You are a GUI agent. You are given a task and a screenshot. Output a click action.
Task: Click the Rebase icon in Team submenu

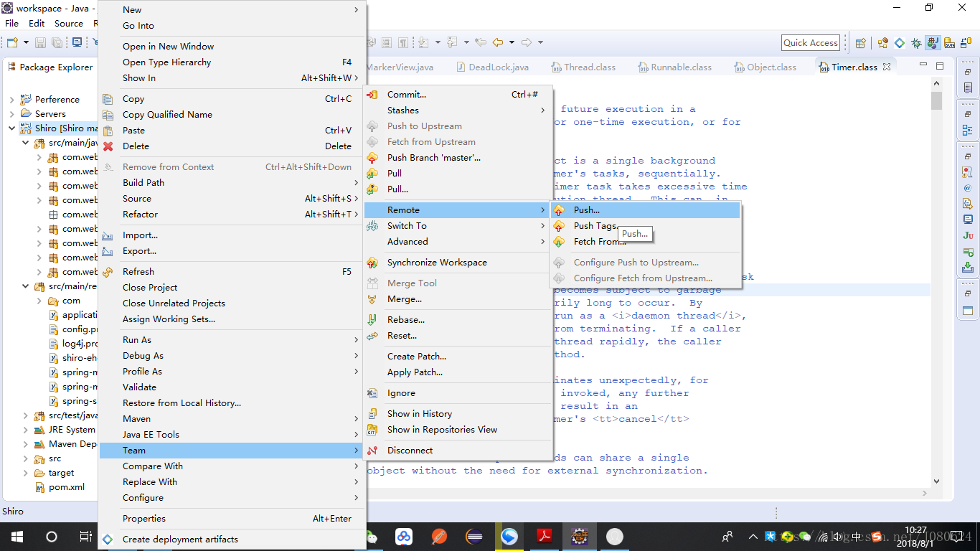click(372, 320)
